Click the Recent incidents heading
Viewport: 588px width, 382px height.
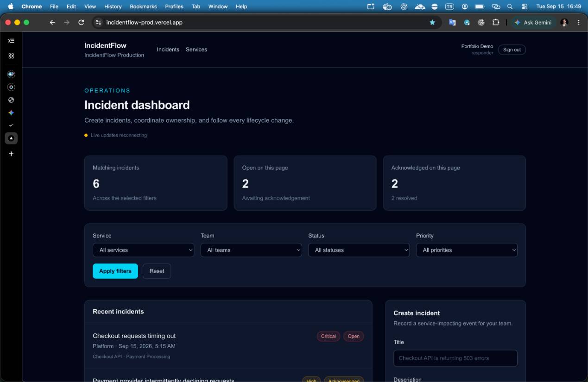118,312
